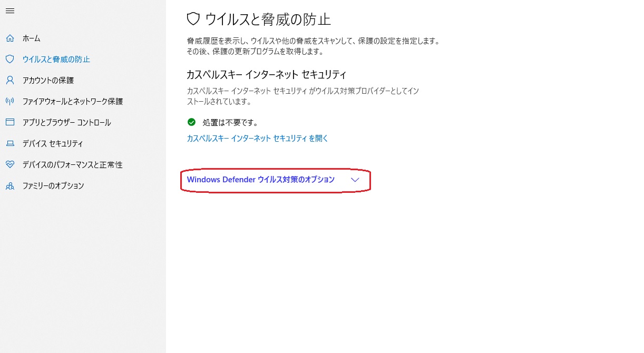Click the device security laptop icon
The width and height of the screenshot is (644, 353).
tap(9, 143)
